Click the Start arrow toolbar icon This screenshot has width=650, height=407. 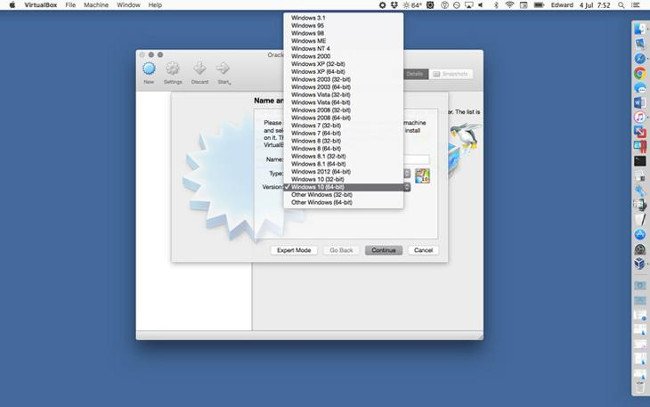223,68
